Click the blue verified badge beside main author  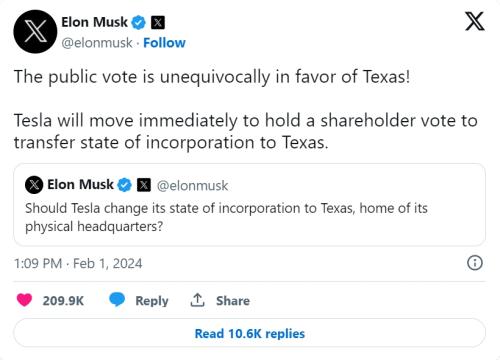[x=138, y=23]
